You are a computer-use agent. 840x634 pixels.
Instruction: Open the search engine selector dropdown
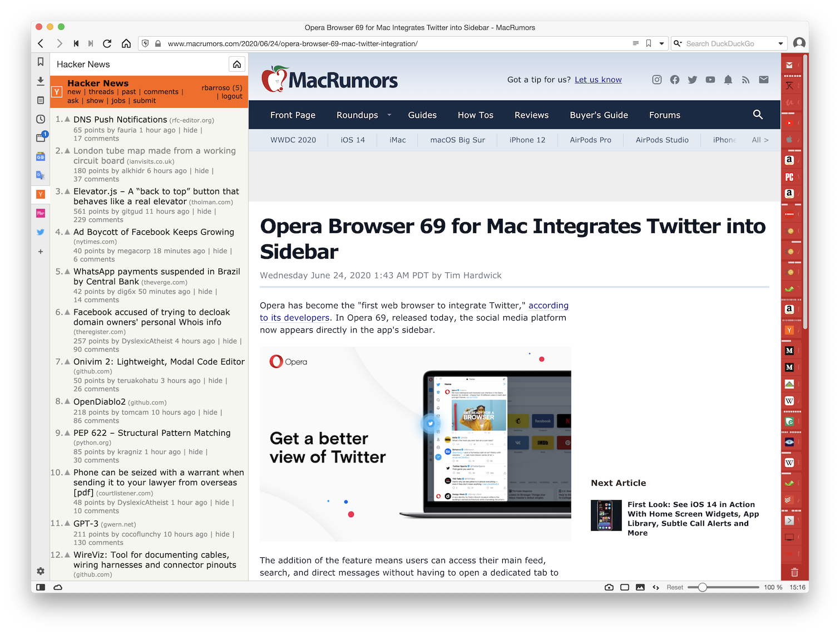[x=678, y=43]
